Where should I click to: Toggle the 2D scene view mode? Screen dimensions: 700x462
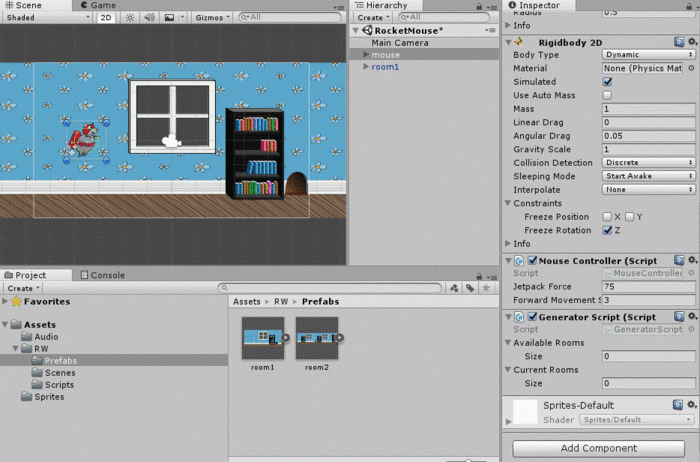coord(106,17)
